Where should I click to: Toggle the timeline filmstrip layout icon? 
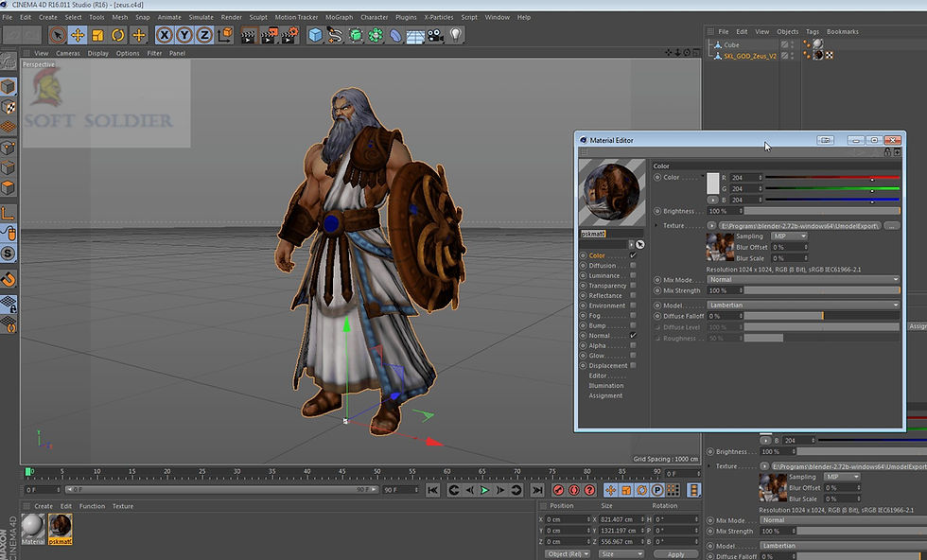[x=693, y=490]
